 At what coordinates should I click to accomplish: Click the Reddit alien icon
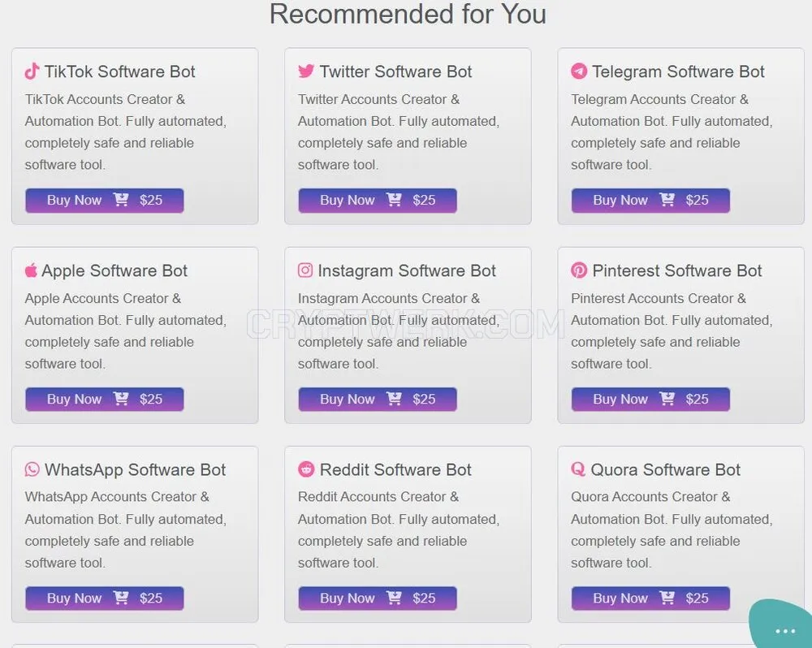tap(306, 469)
